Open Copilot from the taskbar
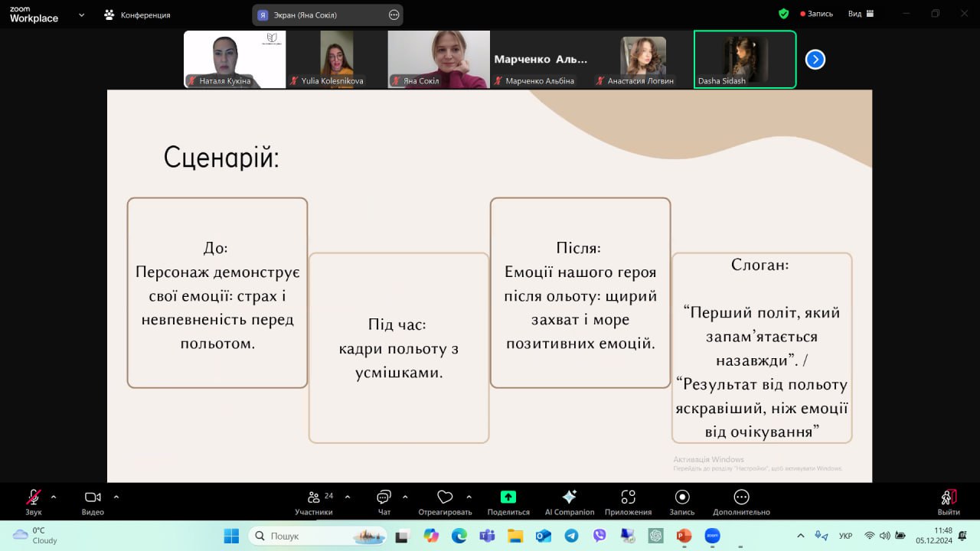Viewport: 980px width, 551px height. (x=431, y=536)
